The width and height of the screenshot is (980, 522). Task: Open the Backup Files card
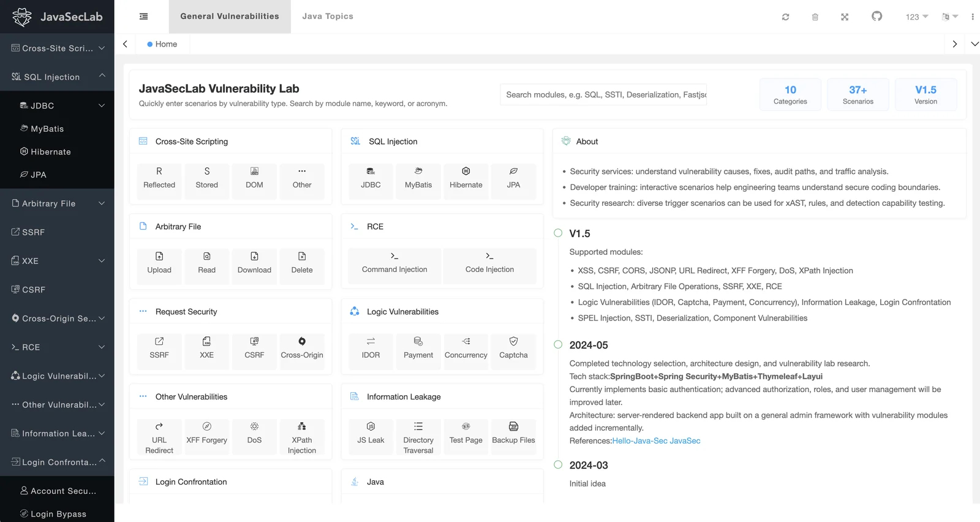(513, 437)
